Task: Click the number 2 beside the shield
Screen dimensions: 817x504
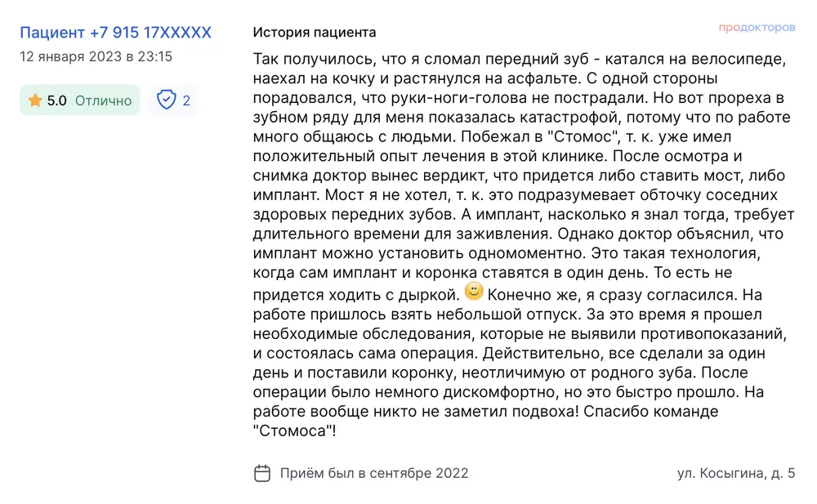Action: point(186,100)
